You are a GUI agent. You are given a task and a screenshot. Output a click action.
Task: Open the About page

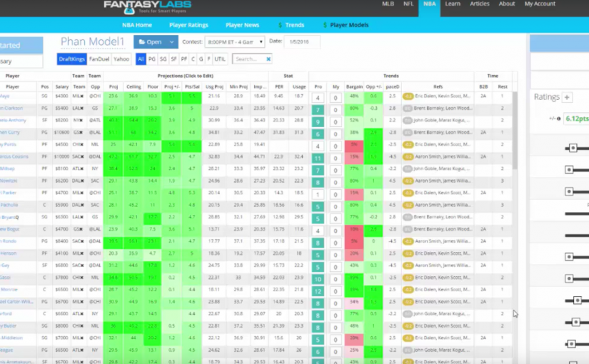(507, 4)
